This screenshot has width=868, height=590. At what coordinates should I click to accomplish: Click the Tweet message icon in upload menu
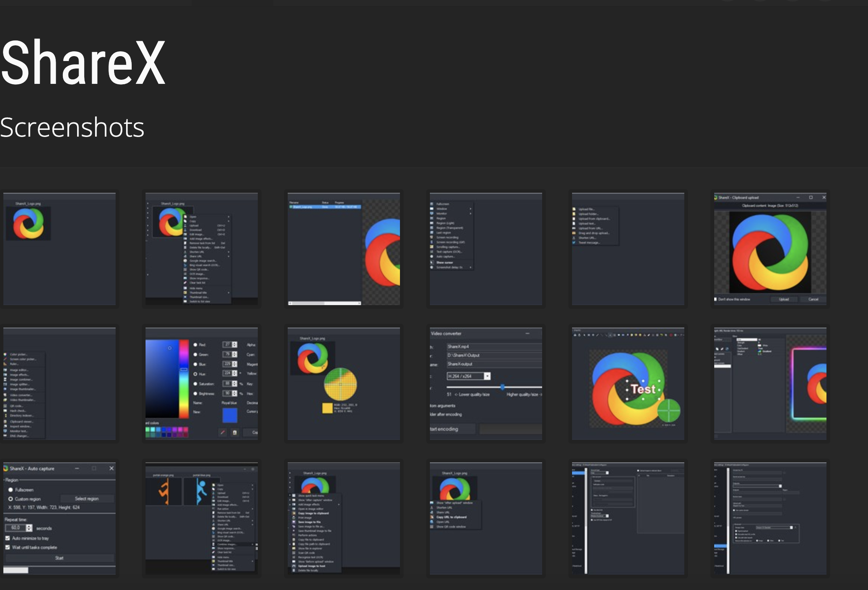(574, 243)
